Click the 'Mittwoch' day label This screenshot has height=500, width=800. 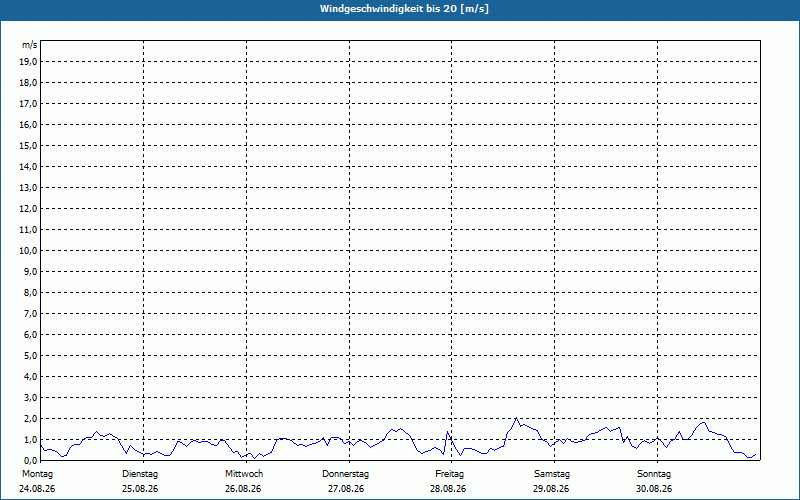coord(244,474)
